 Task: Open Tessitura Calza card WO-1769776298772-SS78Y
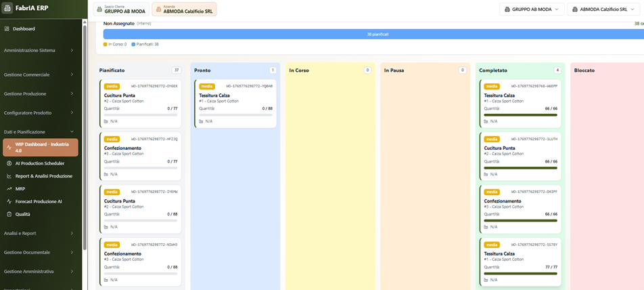tap(520, 262)
